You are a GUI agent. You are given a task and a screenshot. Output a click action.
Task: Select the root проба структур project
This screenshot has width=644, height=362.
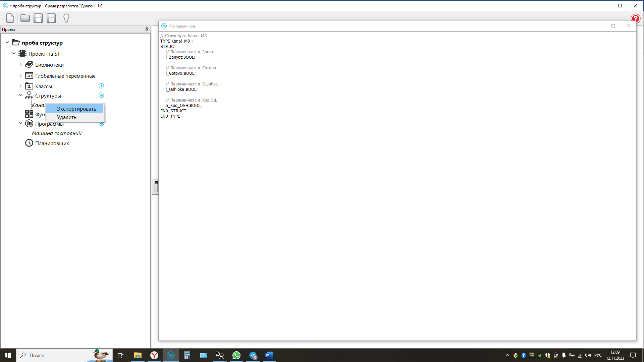click(x=42, y=43)
